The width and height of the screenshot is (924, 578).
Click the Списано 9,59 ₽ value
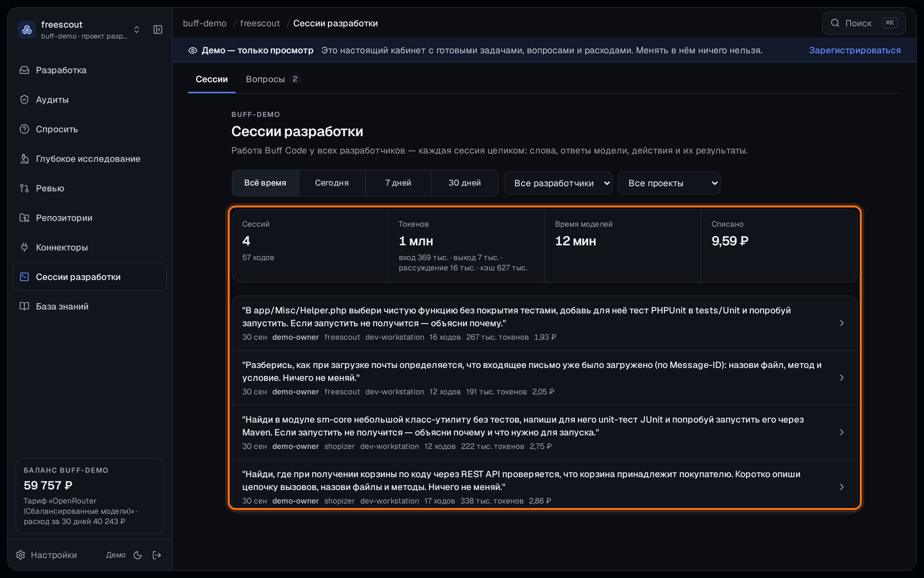click(x=730, y=241)
